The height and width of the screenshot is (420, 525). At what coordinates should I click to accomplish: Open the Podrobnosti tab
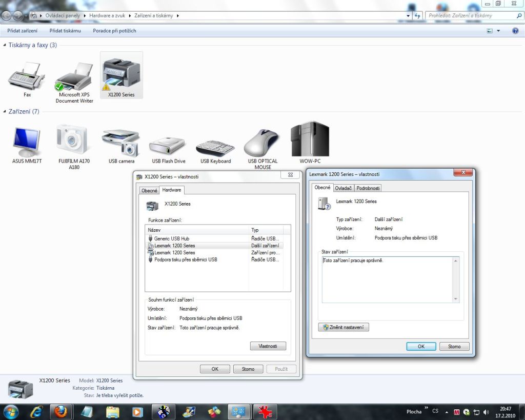coord(368,188)
